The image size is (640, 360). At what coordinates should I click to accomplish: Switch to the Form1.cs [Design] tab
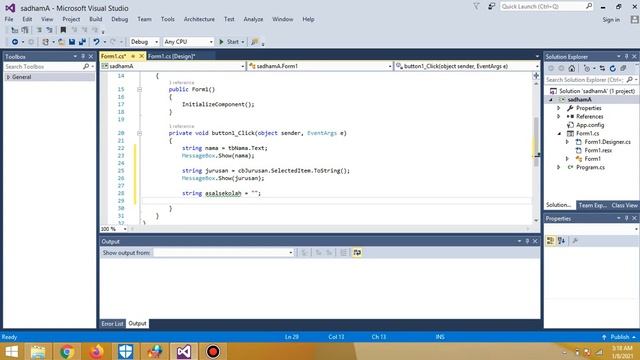click(171, 56)
